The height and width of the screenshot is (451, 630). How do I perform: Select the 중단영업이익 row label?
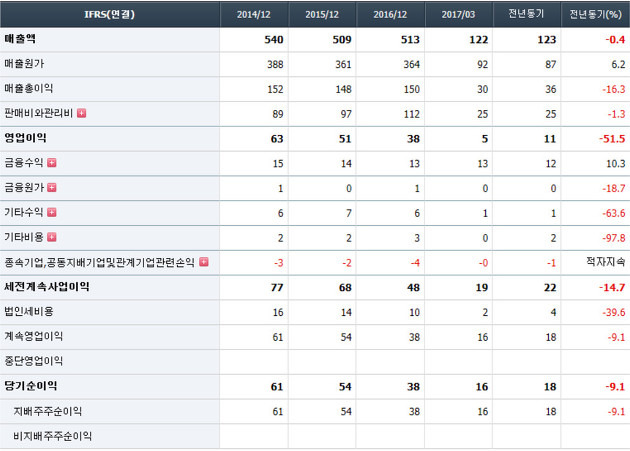(x=33, y=361)
